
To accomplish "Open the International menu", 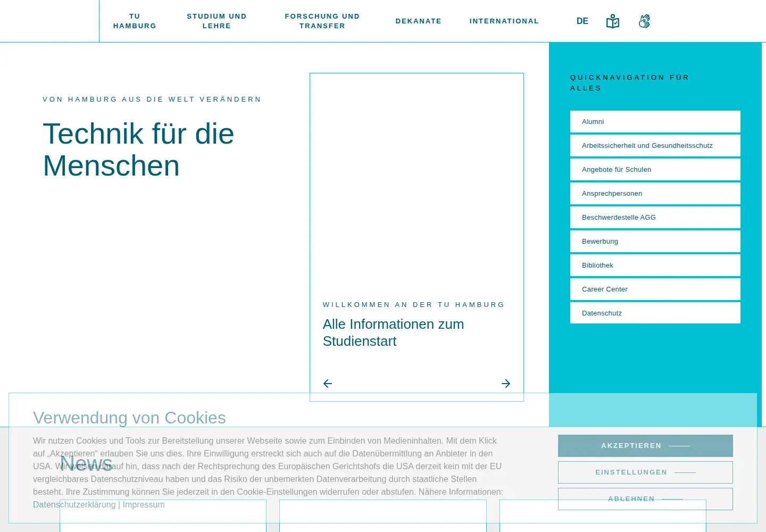I will tap(504, 21).
